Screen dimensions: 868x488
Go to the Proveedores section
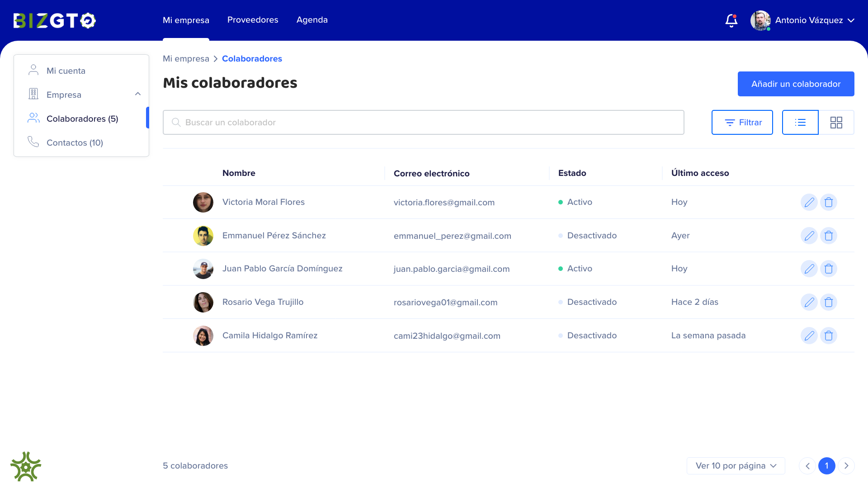pos(253,20)
